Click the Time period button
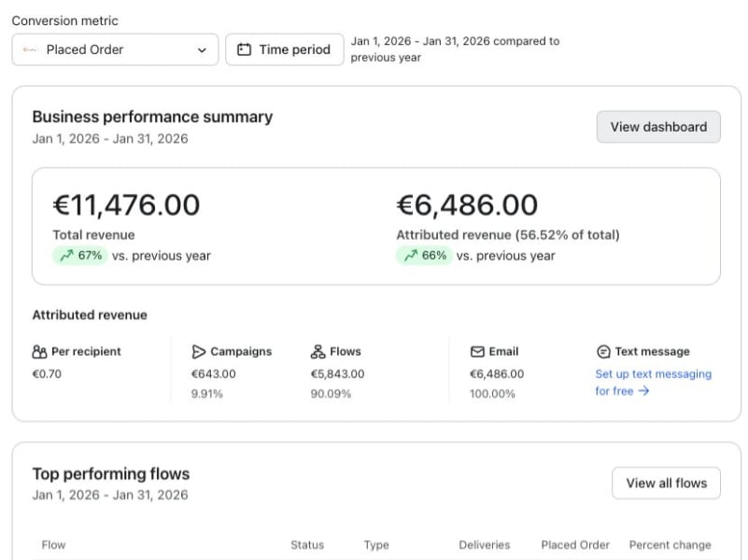This screenshot has height=560, width=748. point(284,49)
